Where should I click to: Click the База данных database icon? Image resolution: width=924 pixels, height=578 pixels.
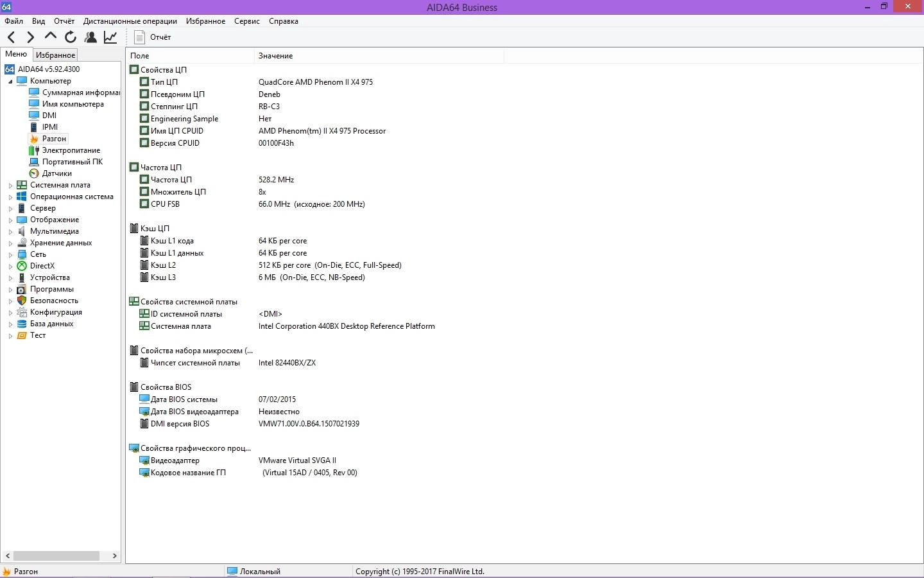[x=22, y=324]
